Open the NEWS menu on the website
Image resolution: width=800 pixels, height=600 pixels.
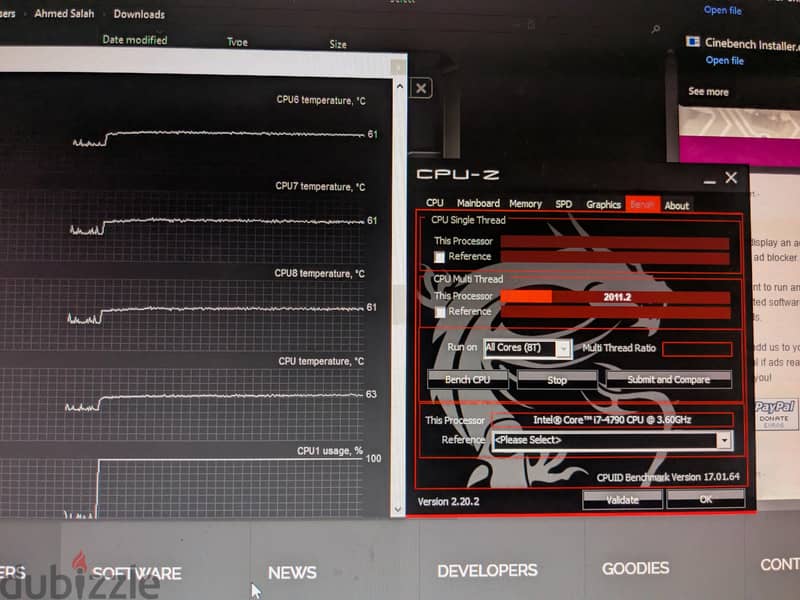pyautogui.click(x=292, y=572)
